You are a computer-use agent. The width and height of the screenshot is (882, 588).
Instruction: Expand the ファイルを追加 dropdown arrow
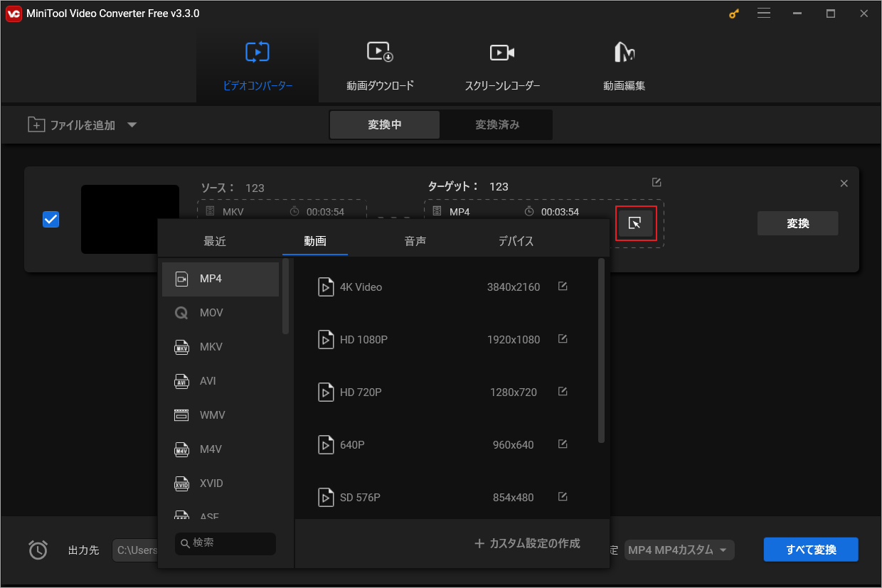pyautogui.click(x=132, y=125)
